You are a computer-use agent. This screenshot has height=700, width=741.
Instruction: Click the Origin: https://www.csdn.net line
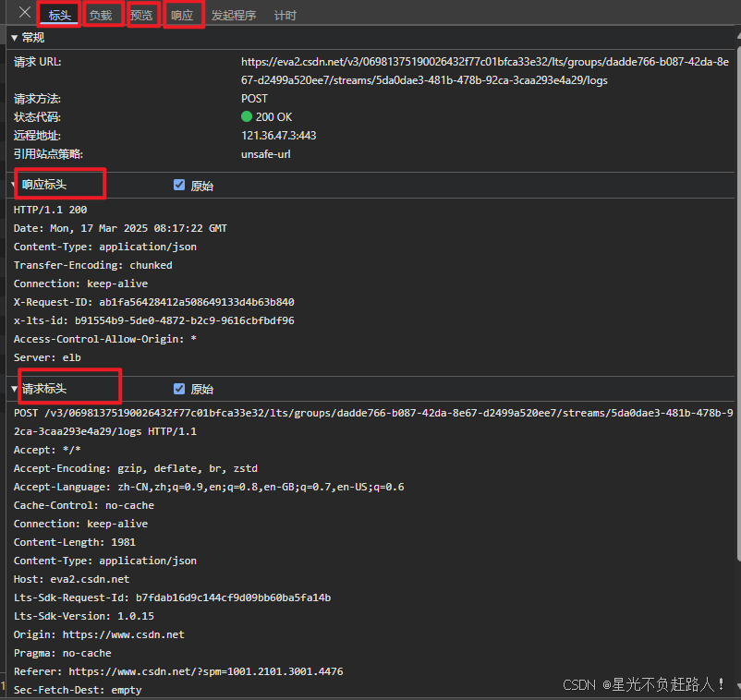99,634
